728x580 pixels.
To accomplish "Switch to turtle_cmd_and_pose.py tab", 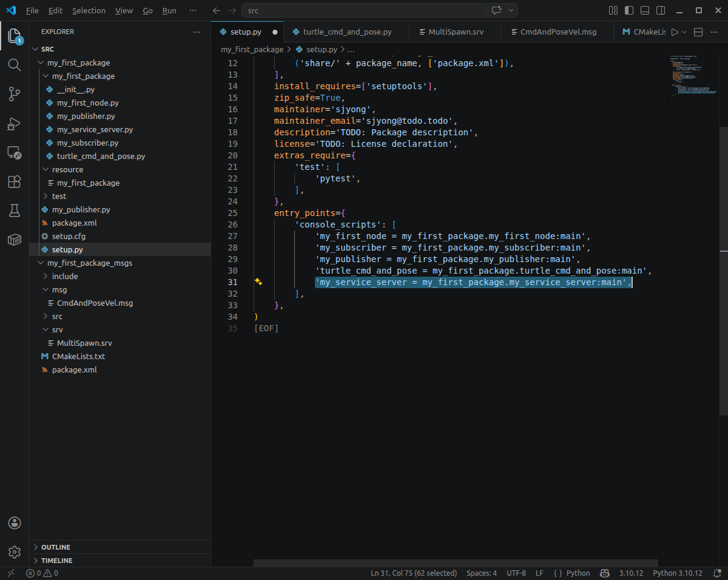I will click(x=347, y=32).
